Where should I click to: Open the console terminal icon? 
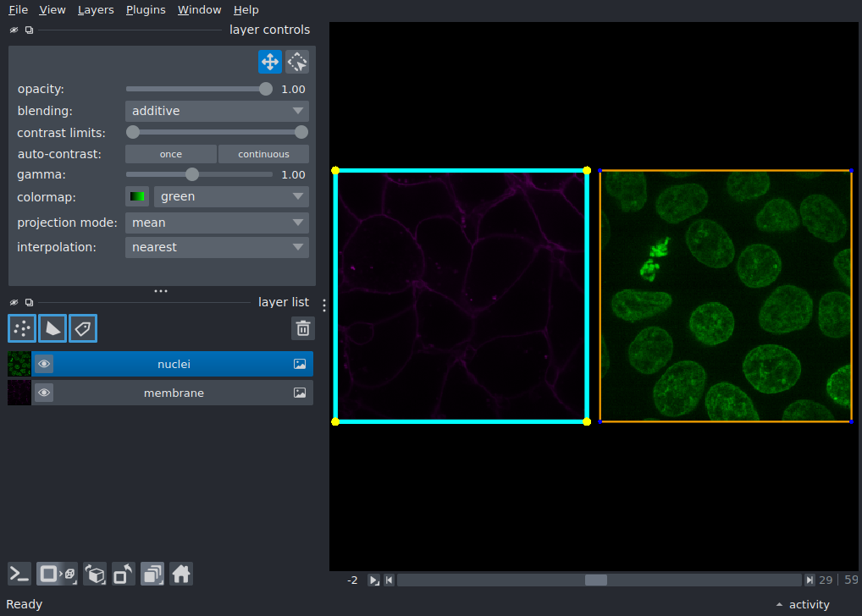(x=19, y=575)
